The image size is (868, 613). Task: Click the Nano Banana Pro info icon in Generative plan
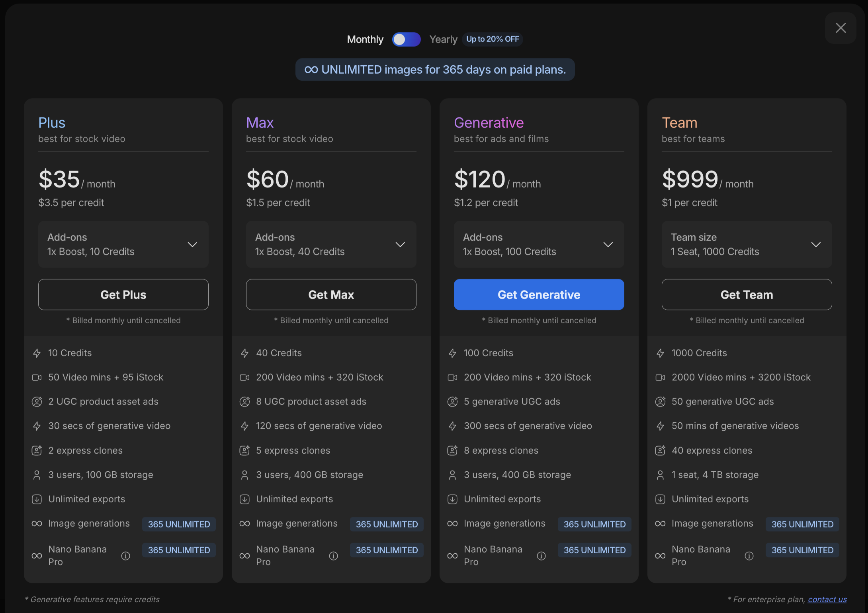(542, 556)
